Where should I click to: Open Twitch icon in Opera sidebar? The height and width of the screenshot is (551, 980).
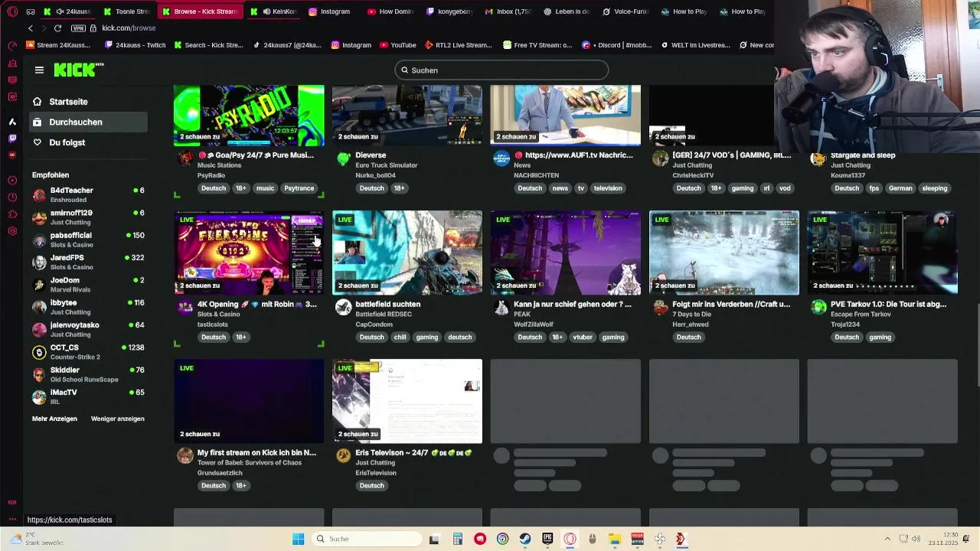click(x=12, y=139)
